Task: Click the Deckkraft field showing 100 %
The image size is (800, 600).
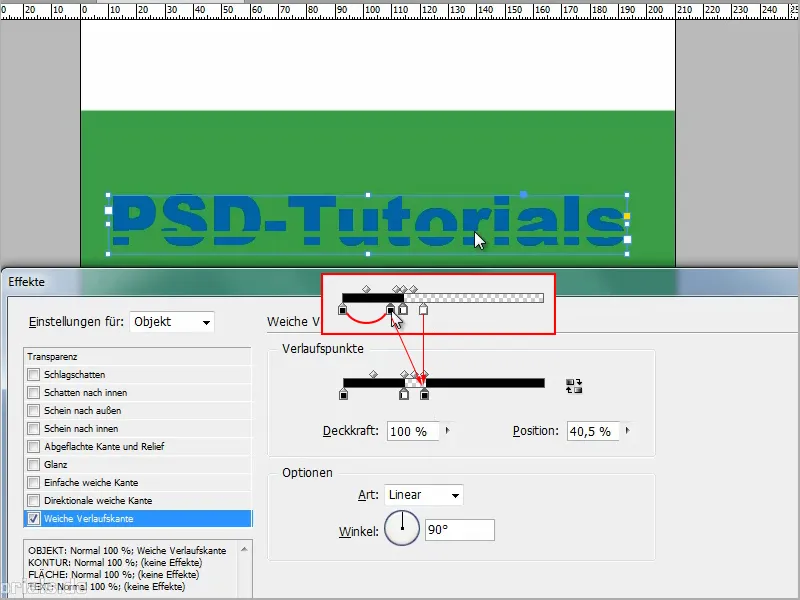Action: tap(413, 431)
